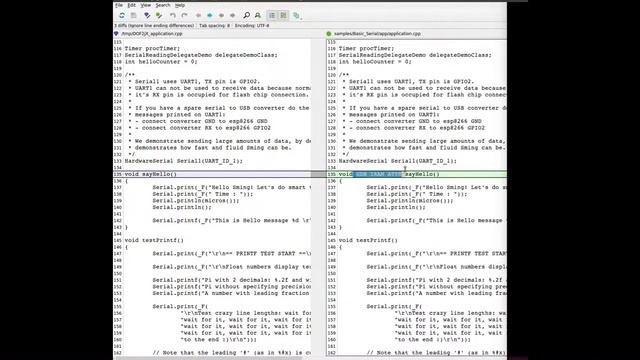This screenshot has height=360, width=640.
Task: Click 'Timer procTimer;' in the right pane
Action: pos(366,49)
